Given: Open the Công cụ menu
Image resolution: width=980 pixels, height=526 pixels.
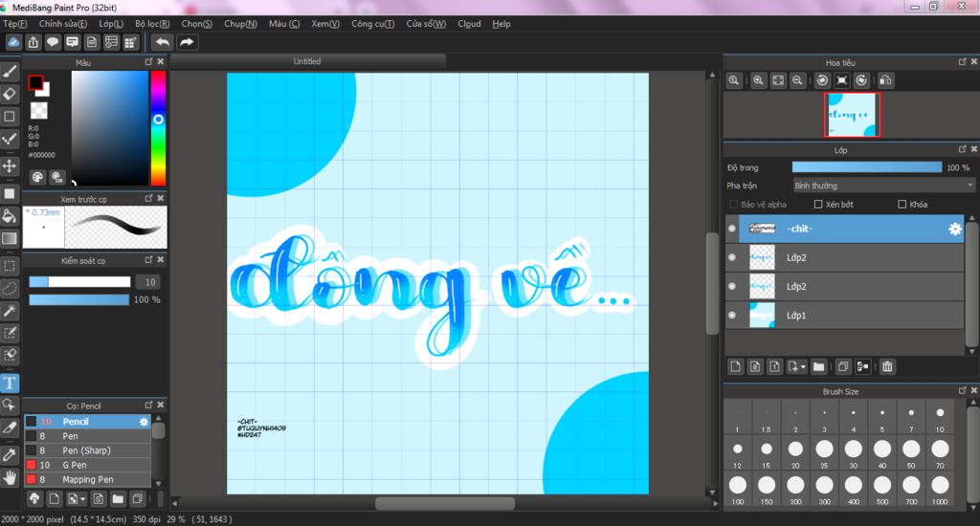Looking at the screenshot, I should [372, 24].
